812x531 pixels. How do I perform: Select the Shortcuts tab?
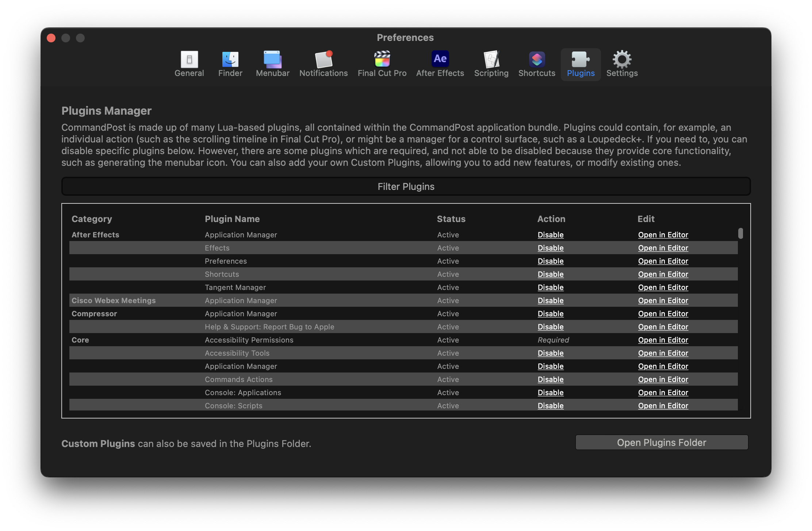click(x=537, y=64)
